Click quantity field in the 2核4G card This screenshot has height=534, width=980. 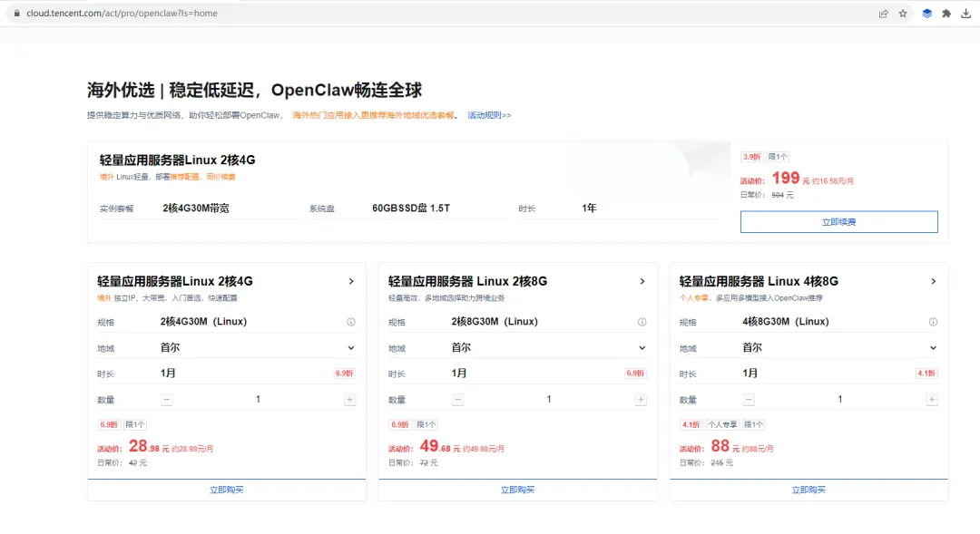(258, 400)
